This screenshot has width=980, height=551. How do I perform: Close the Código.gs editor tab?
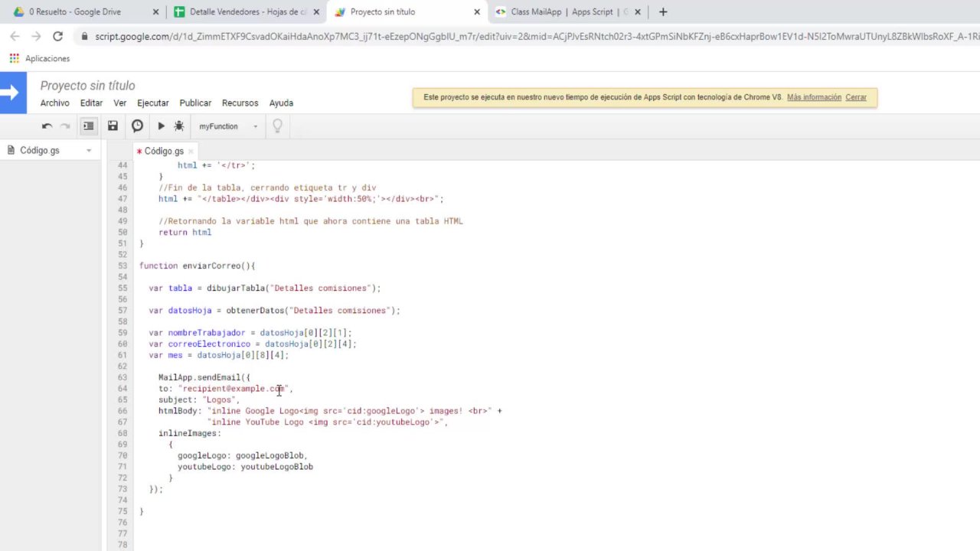coord(191,152)
